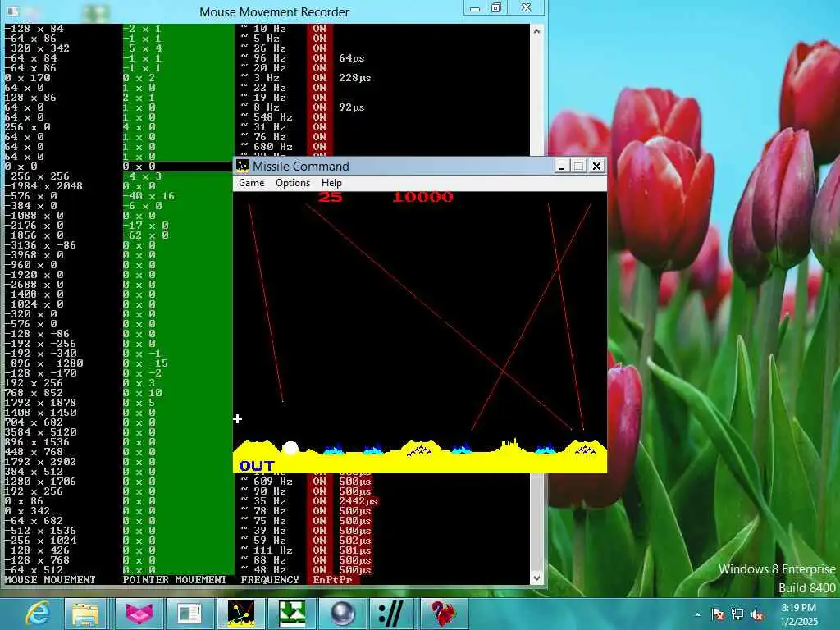The width and height of the screenshot is (840, 630).
Task: Open the Action Center flag in the tray
Action: (x=717, y=614)
